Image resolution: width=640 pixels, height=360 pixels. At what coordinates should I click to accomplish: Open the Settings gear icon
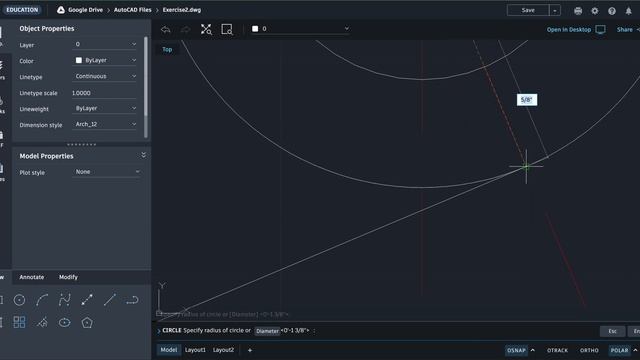595,11
